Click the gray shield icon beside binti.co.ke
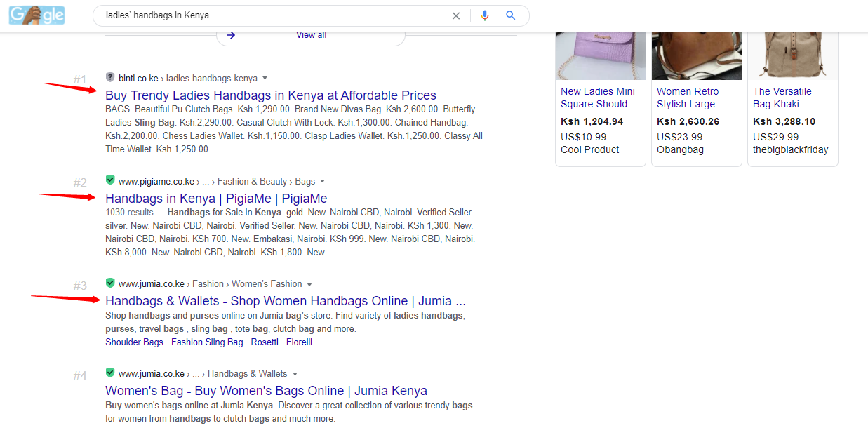 110,78
